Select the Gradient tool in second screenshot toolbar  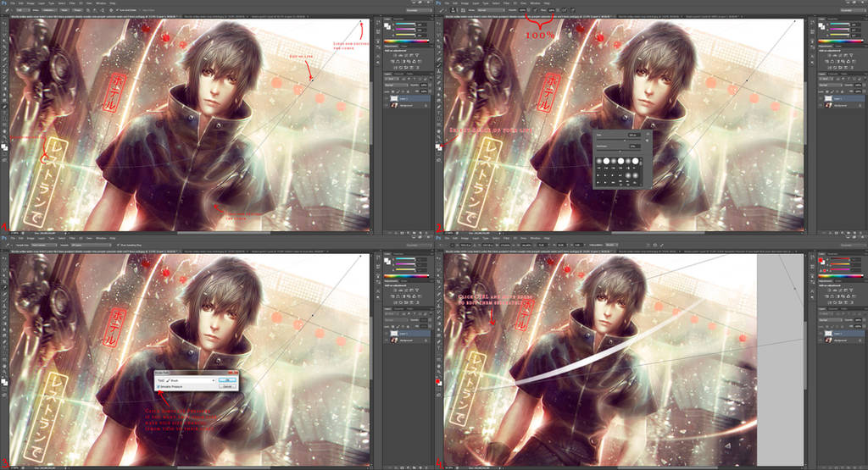438,88
